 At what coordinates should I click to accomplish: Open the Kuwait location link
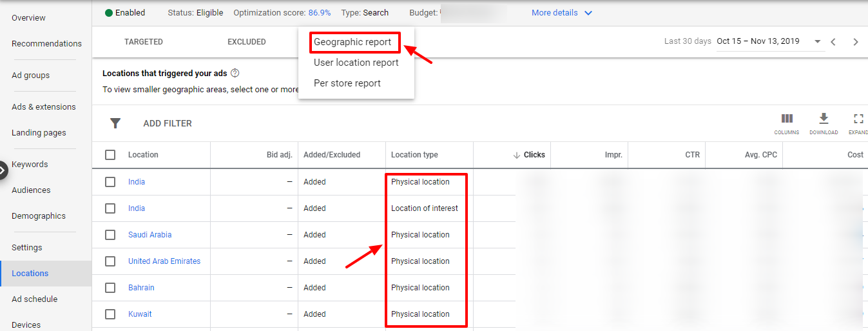140,314
